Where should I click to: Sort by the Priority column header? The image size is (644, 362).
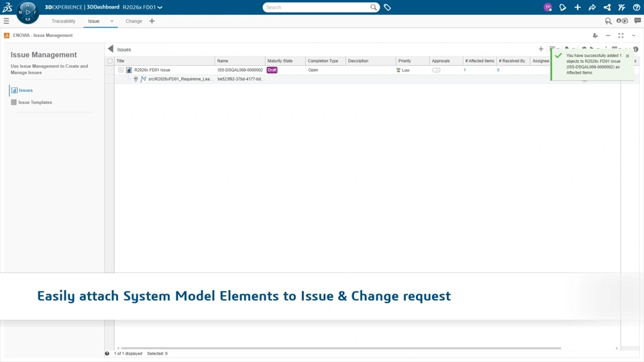pyautogui.click(x=405, y=61)
